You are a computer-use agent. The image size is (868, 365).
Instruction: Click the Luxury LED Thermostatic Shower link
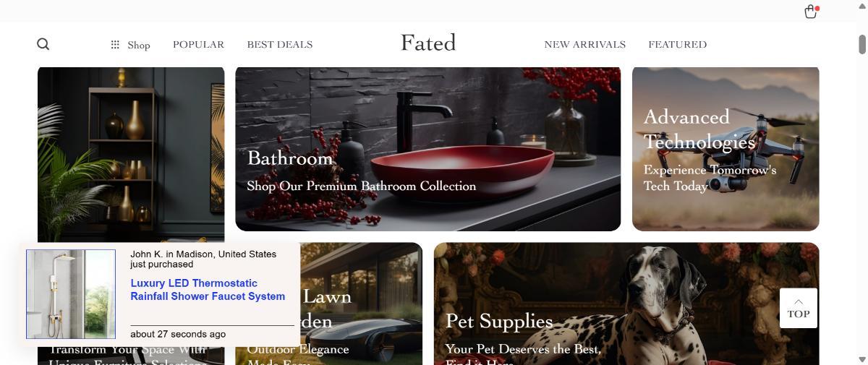coord(208,290)
